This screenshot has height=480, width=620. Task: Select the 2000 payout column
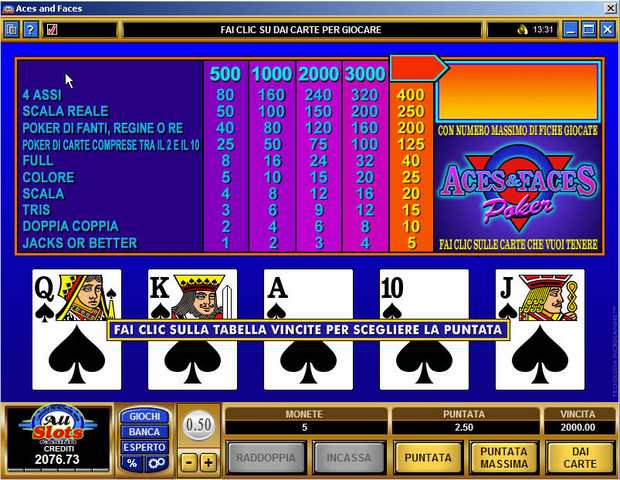(319, 157)
